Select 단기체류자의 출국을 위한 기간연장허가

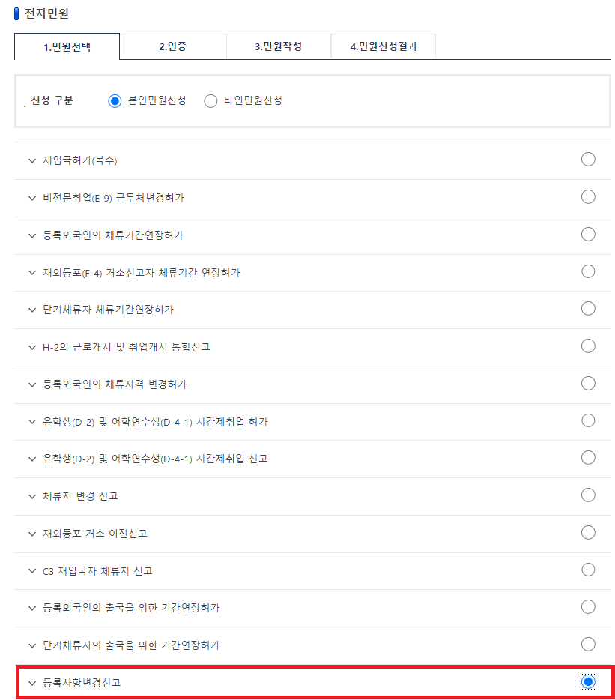pyautogui.click(x=588, y=645)
